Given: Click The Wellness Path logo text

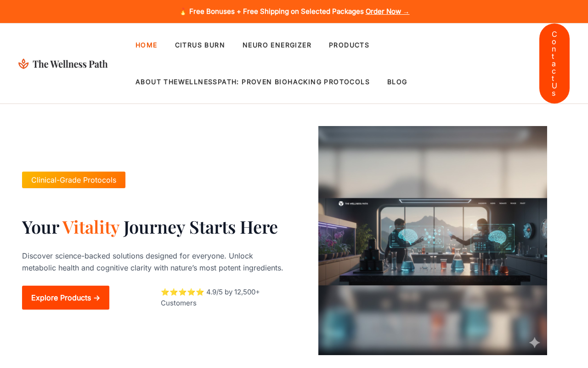Looking at the screenshot, I should pos(70,64).
